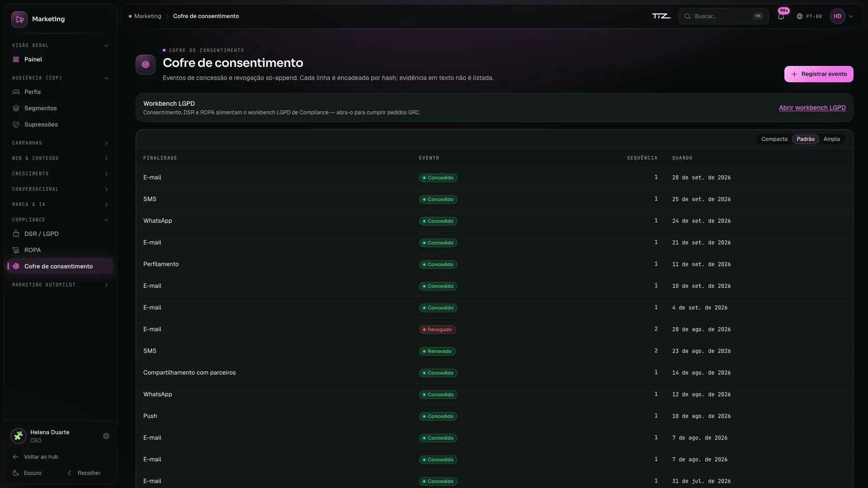The image size is (868, 488).
Task: Click date 28 de set. de 2026
Action: (701, 178)
